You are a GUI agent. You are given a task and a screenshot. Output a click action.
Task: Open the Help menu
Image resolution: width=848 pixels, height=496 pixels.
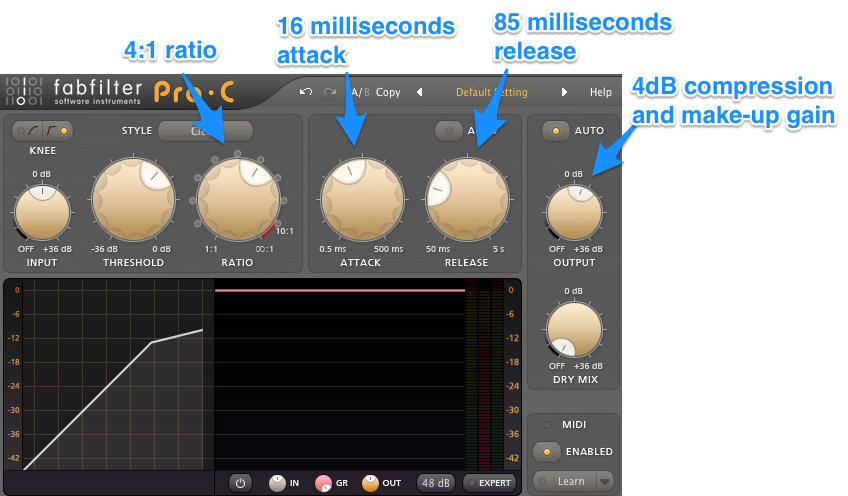click(600, 92)
